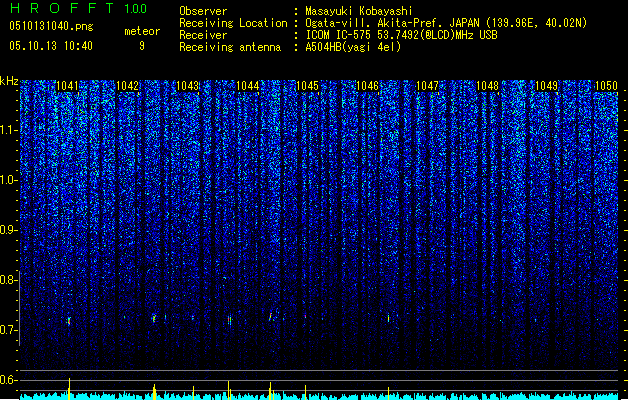Screen dimensions: 629x400
Task: Click the Observer label
Action: pyautogui.click(x=203, y=11)
